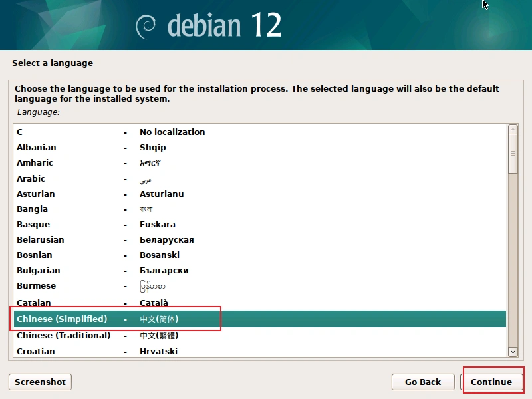Select Bosnian - Bosanski row

click(x=260, y=255)
